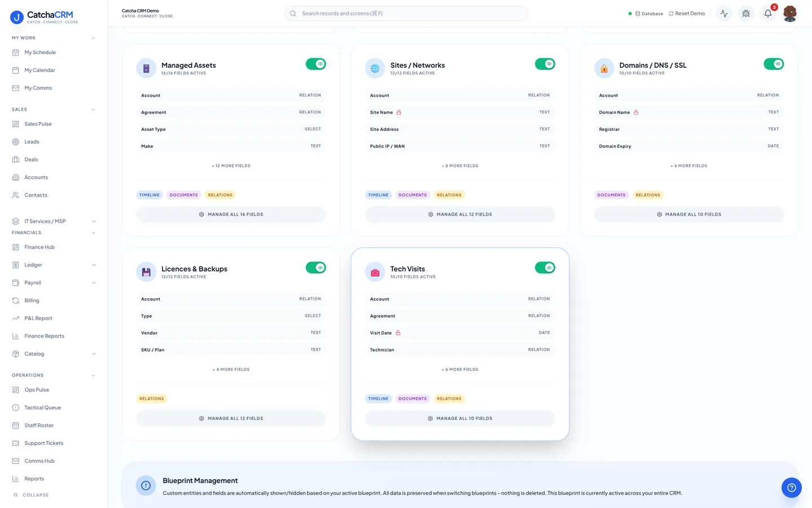Click Manage All 10 Fields for Tech Visits
The height and width of the screenshot is (508, 812).
pyautogui.click(x=460, y=418)
